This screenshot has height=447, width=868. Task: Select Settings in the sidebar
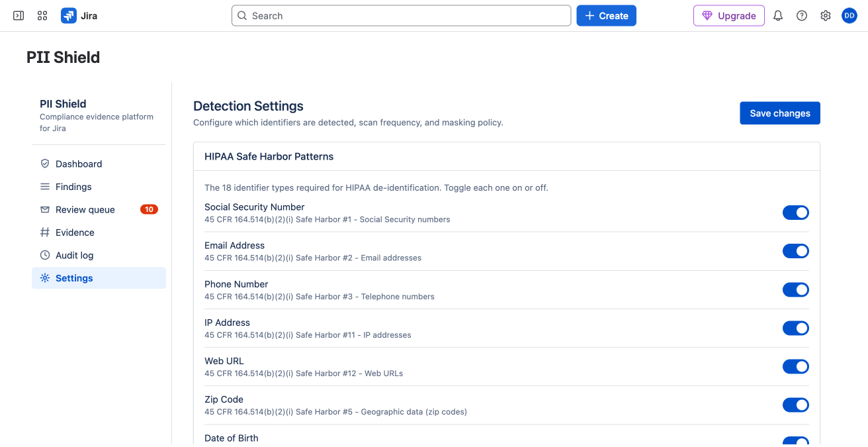pyautogui.click(x=99, y=278)
